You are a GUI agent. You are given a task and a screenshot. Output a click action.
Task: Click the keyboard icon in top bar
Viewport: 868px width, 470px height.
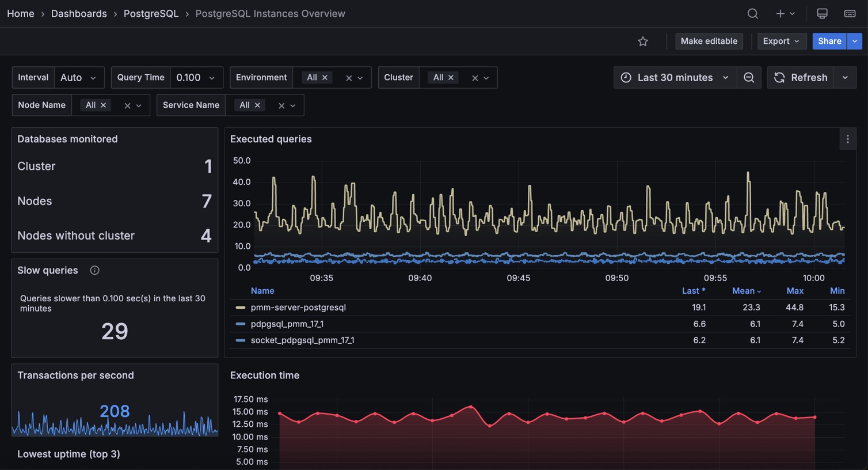coord(850,14)
